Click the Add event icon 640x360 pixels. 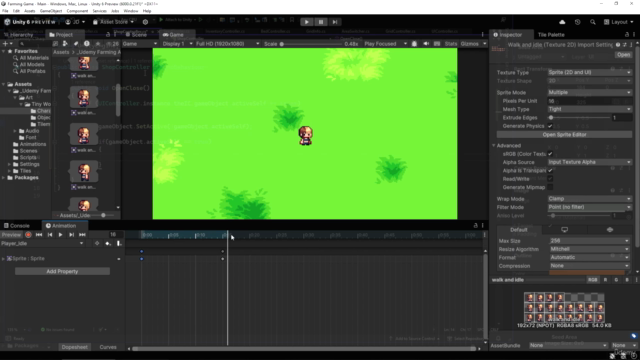[119, 243]
